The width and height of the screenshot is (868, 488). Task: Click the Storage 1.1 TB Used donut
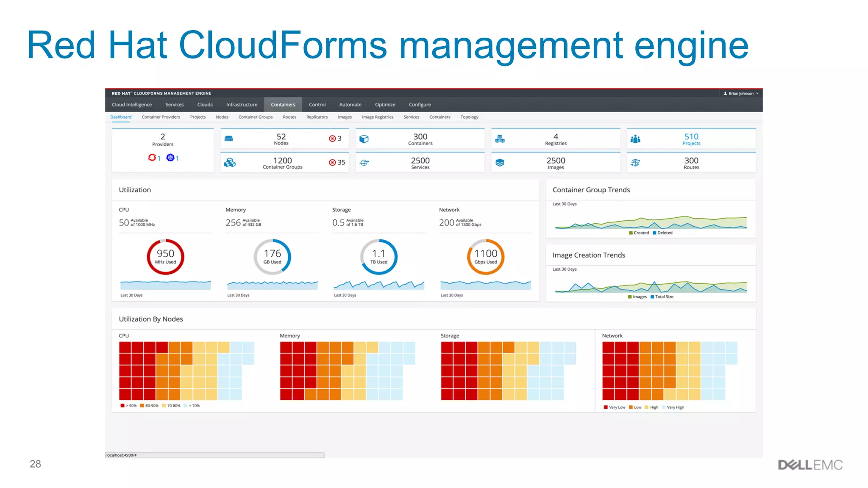pyautogui.click(x=379, y=257)
